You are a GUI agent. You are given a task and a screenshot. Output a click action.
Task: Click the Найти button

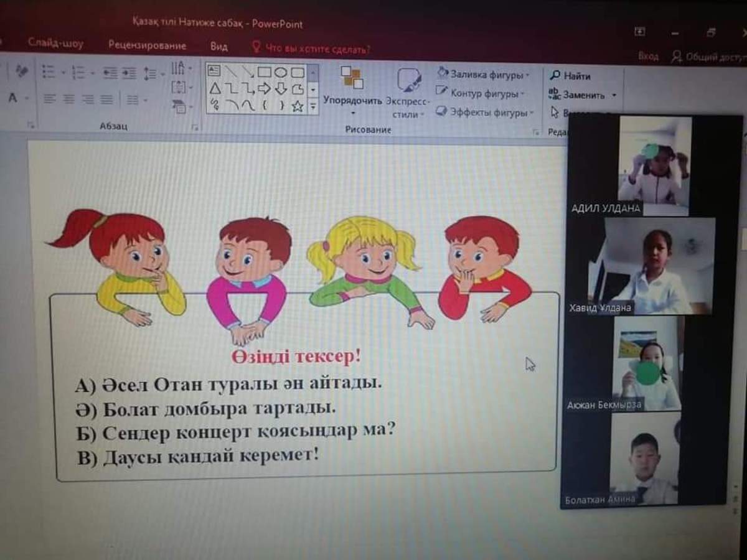point(570,76)
